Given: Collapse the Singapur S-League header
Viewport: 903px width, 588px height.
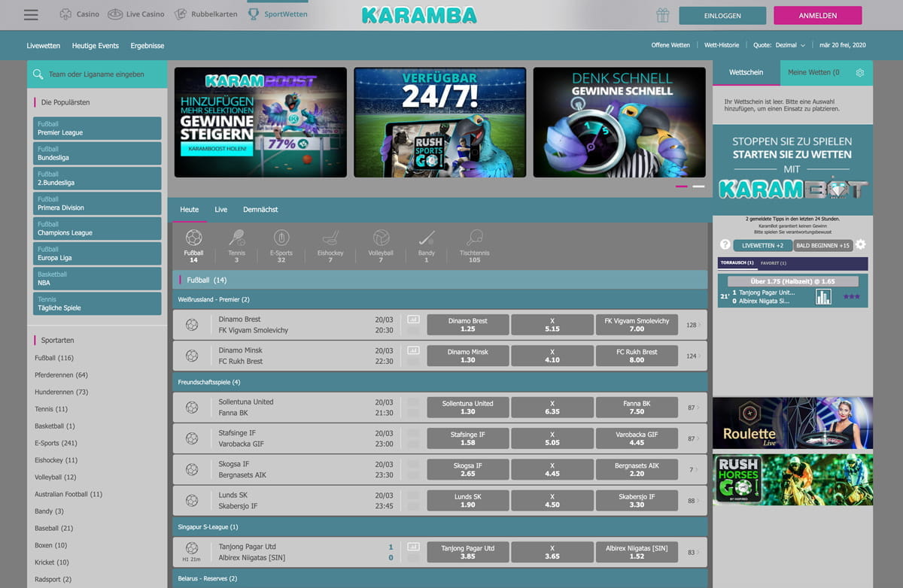Looking at the screenshot, I should click(x=440, y=527).
